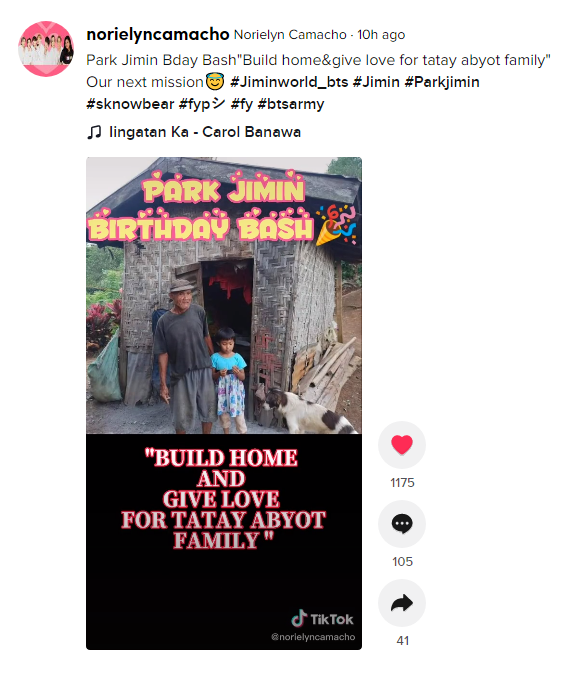This screenshot has height=693, width=571.
Task: Click the angel smiley emoji in caption
Action: (x=215, y=82)
